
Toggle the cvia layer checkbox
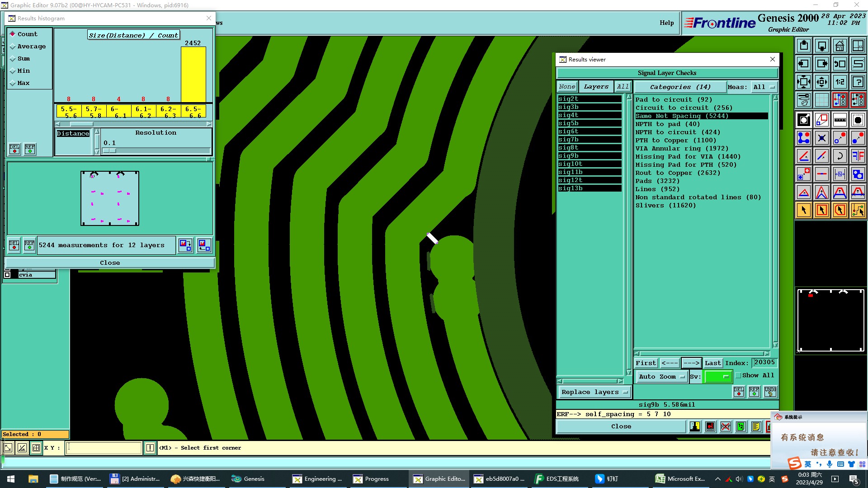(x=7, y=275)
